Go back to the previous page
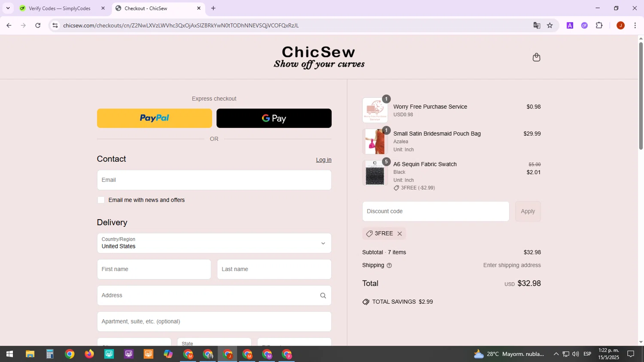 coord(9,25)
